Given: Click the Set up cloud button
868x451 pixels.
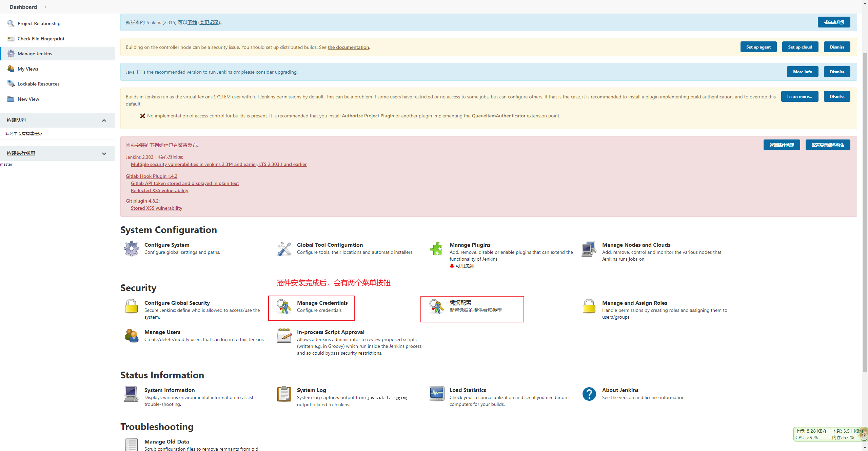Looking at the screenshot, I should click(x=800, y=47).
